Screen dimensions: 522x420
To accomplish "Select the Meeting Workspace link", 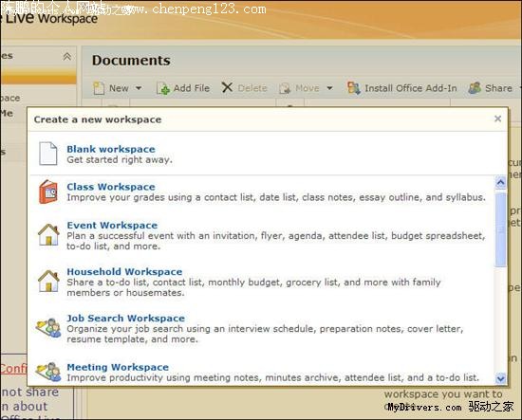I will point(118,367).
